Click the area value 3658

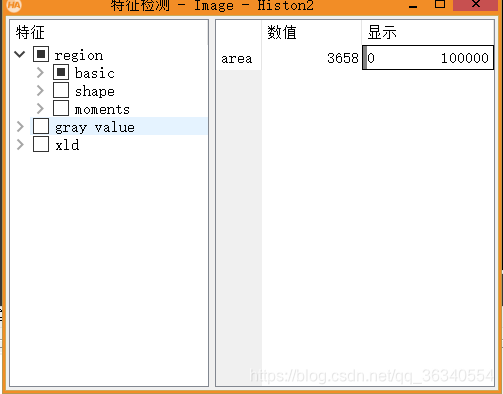tap(342, 58)
